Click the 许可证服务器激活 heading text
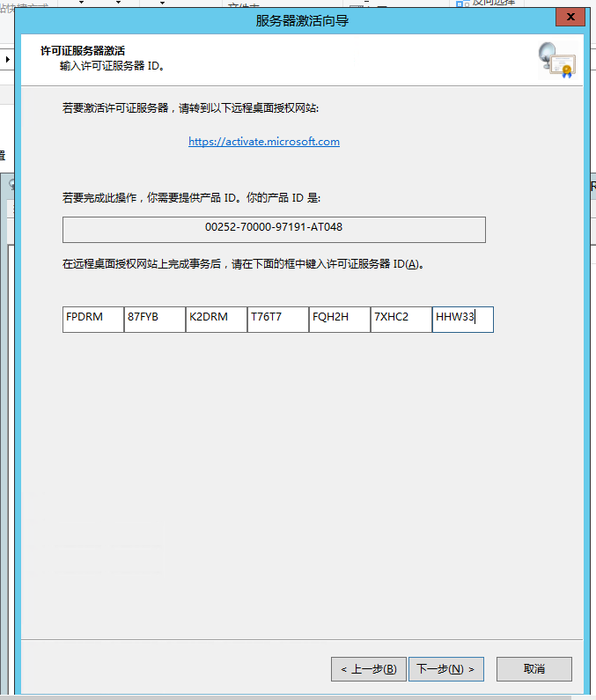Viewport: 596px width, 700px height. point(83,51)
